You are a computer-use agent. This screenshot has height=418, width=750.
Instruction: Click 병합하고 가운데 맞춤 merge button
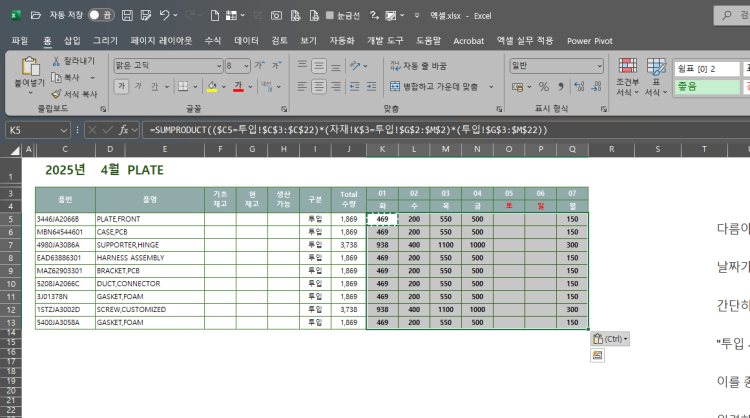pos(433,87)
